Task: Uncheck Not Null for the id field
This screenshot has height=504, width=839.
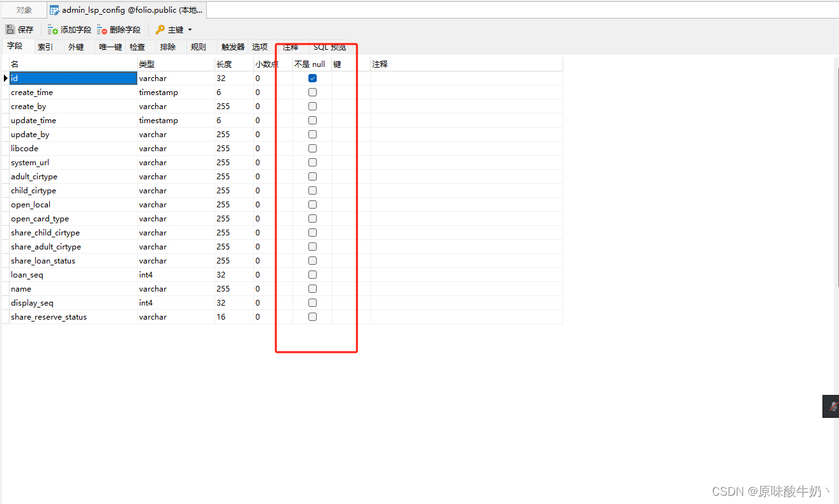Action: (x=312, y=78)
